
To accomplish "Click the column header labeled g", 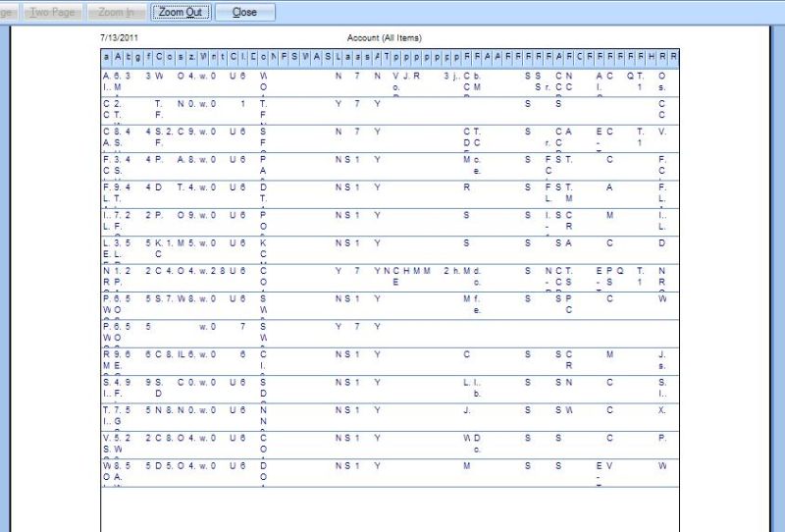I will tap(137, 57).
